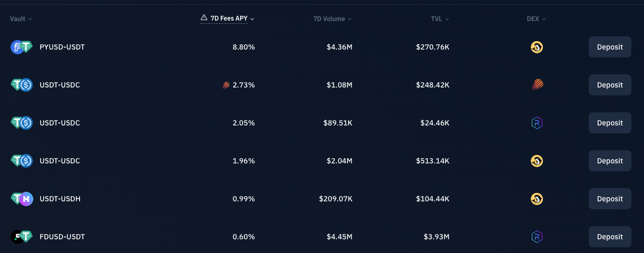Select the USDT-USDH vault name

coord(60,199)
